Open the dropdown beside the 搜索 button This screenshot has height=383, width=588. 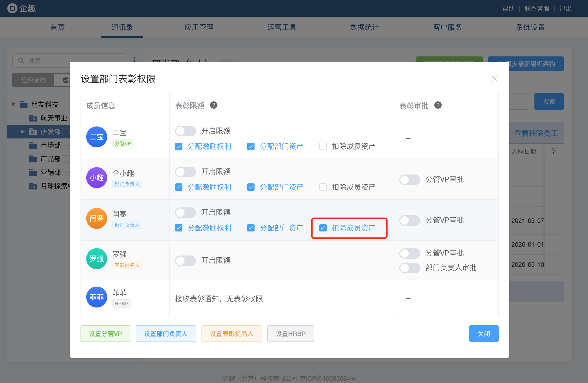point(520,101)
